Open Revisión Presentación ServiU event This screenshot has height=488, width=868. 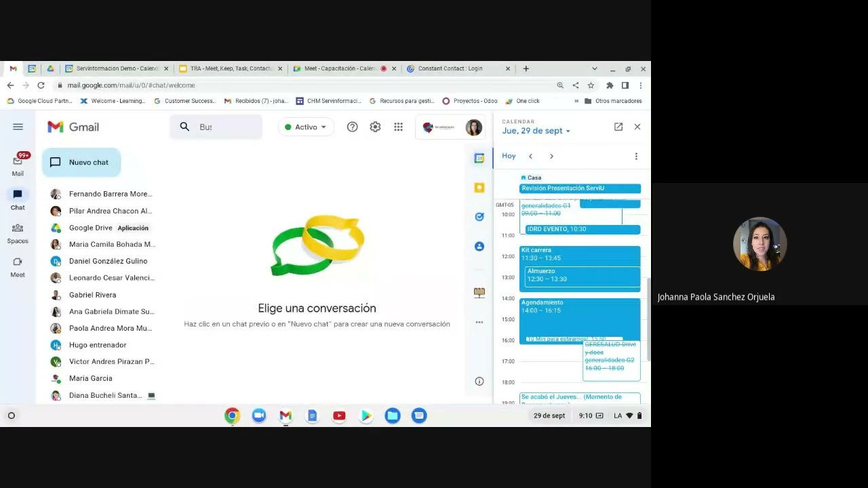tap(580, 188)
